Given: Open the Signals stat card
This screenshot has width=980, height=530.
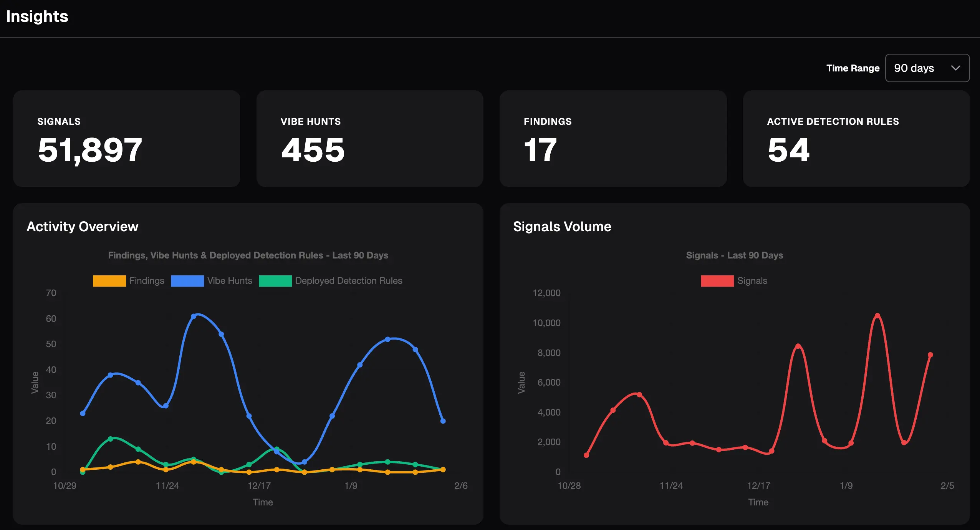Looking at the screenshot, I should [126, 139].
